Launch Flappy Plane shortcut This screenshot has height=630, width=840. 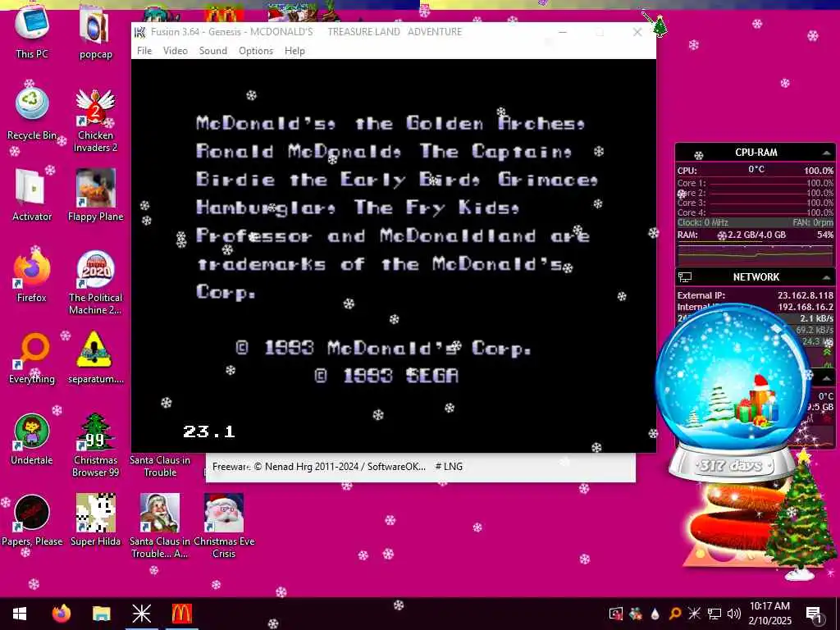click(95, 195)
